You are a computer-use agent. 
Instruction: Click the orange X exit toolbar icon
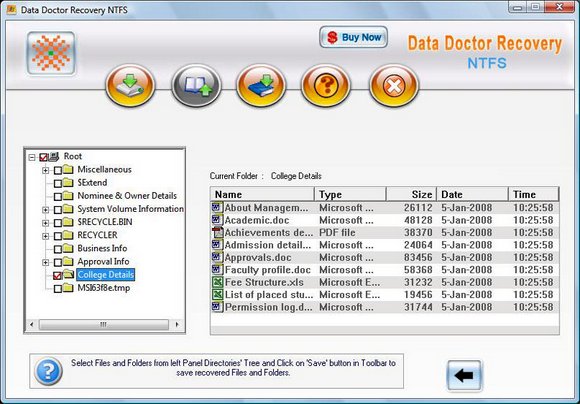pyautogui.click(x=394, y=85)
